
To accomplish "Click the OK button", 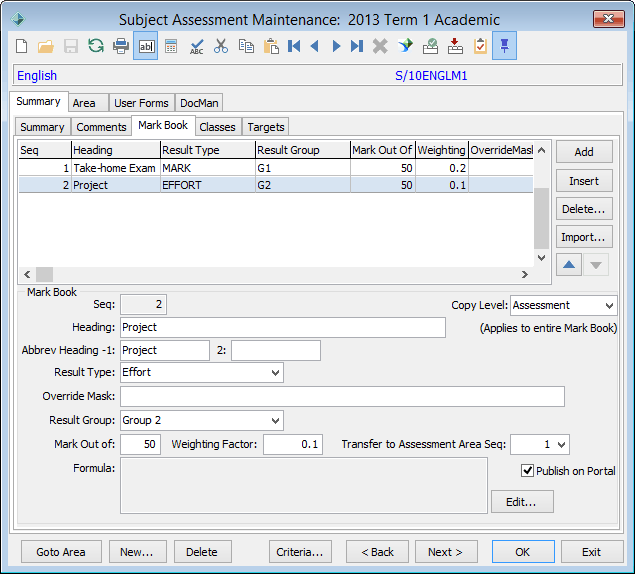I will [x=523, y=552].
